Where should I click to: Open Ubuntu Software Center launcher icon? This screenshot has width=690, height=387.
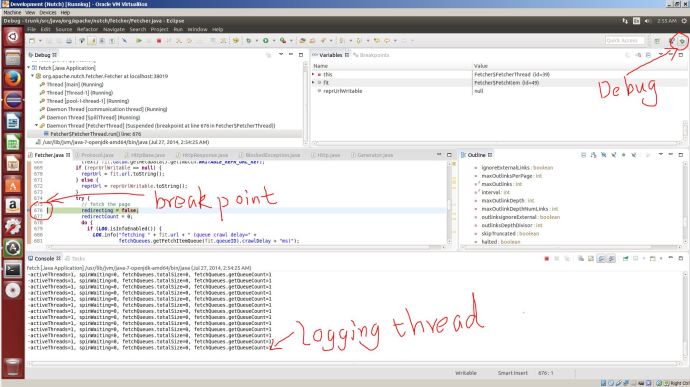[13, 184]
